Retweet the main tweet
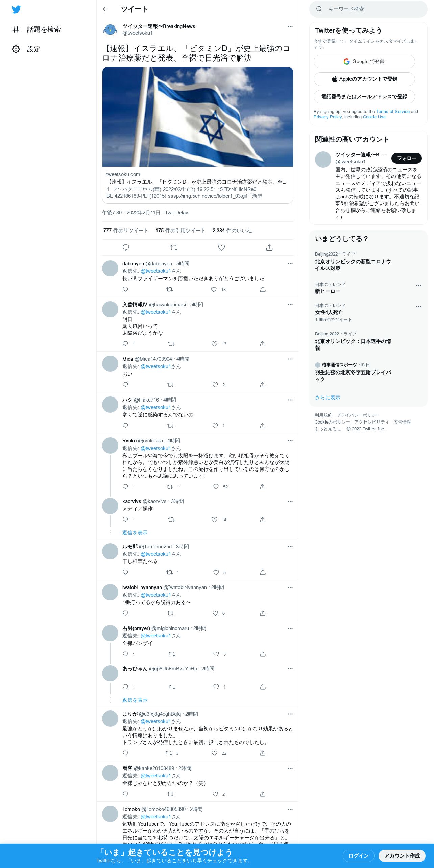 coord(174,248)
